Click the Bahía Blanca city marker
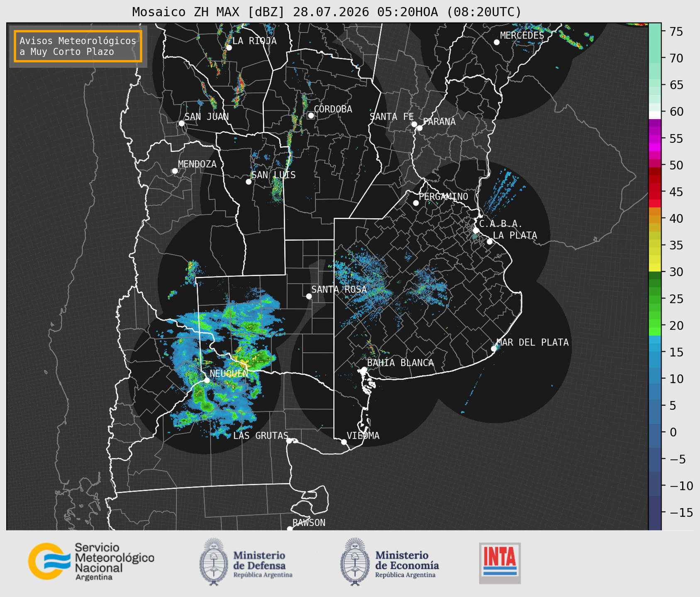This screenshot has width=700, height=597. (364, 369)
